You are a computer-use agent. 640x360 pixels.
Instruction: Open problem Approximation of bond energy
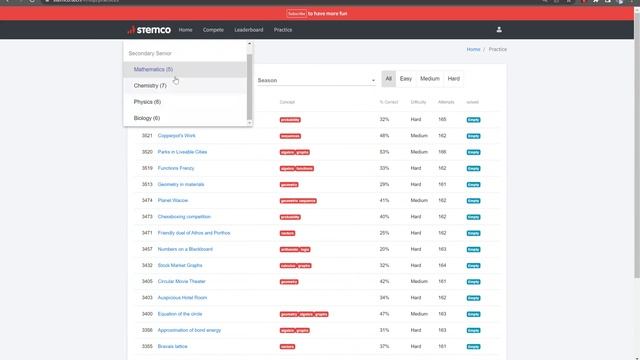[x=189, y=330]
